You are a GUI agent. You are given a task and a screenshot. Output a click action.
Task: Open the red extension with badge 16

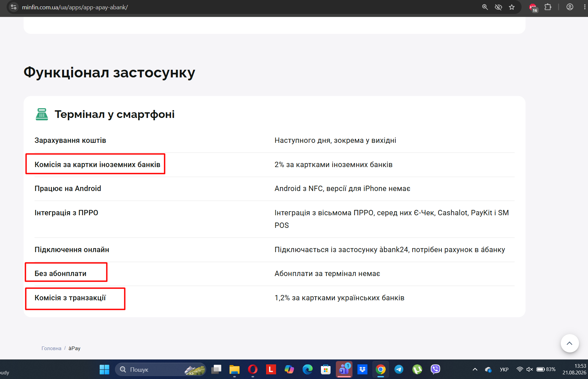pyautogui.click(x=533, y=8)
